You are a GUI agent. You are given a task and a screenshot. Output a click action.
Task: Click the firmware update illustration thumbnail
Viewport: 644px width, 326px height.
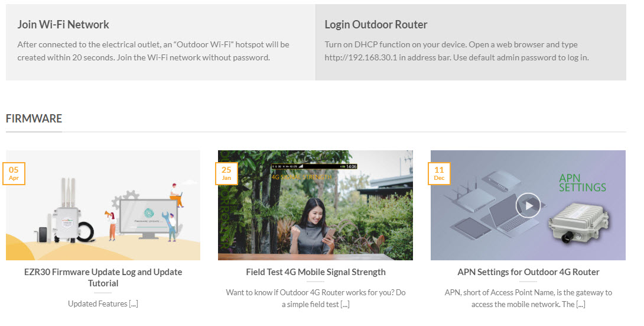(x=103, y=205)
